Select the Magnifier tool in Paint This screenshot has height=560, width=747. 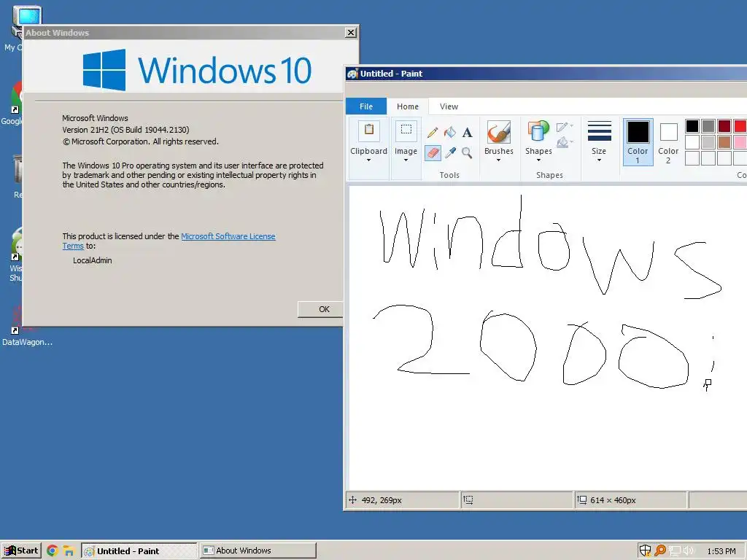(x=468, y=153)
